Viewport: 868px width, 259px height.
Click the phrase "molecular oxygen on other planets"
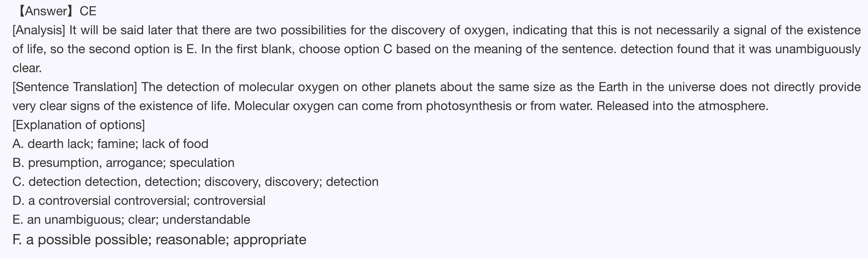click(337, 87)
